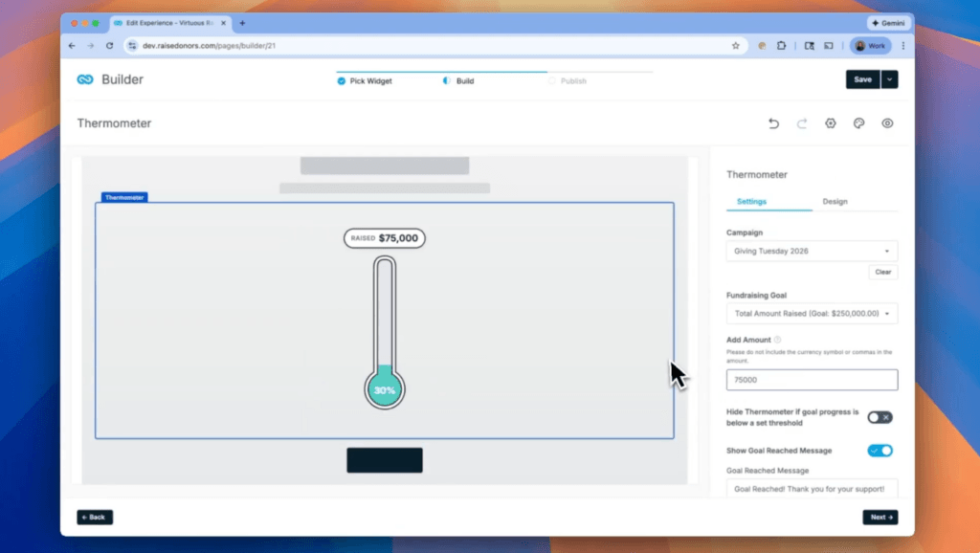
Task: Go to the Publish step
Action: pyautogui.click(x=568, y=81)
